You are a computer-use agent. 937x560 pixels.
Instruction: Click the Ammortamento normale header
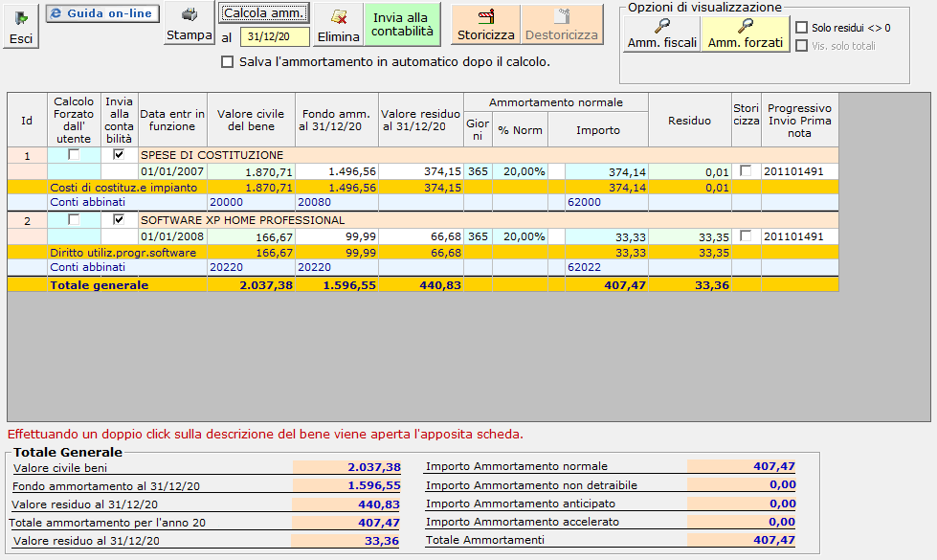(556, 102)
